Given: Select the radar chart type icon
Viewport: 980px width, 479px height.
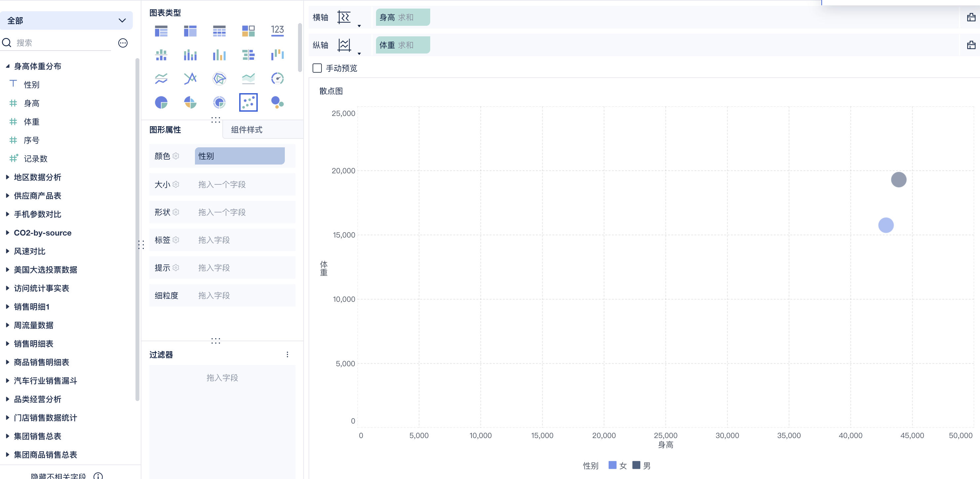Looking at the screenshot, I should (219, 78).
